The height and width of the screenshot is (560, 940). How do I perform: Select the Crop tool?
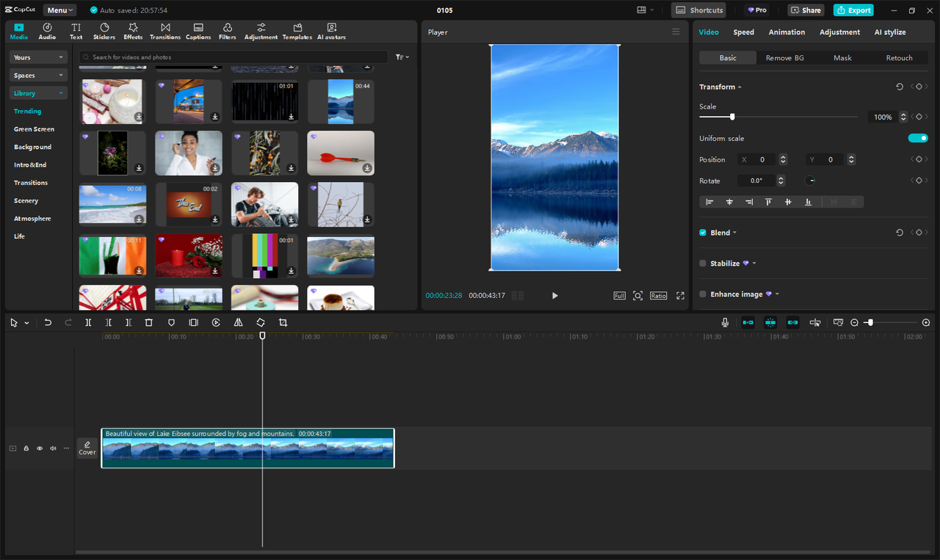(x=281, y=322)
